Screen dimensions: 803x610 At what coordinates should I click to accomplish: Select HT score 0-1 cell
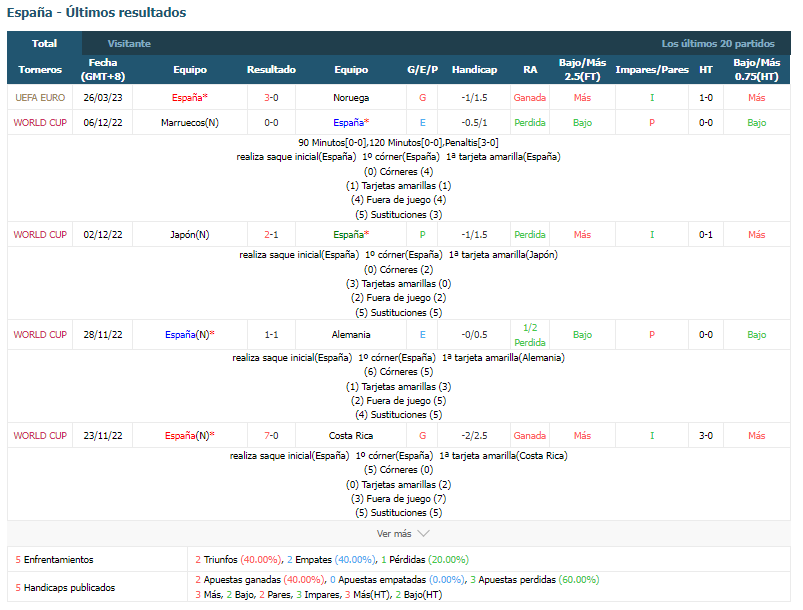706,235
